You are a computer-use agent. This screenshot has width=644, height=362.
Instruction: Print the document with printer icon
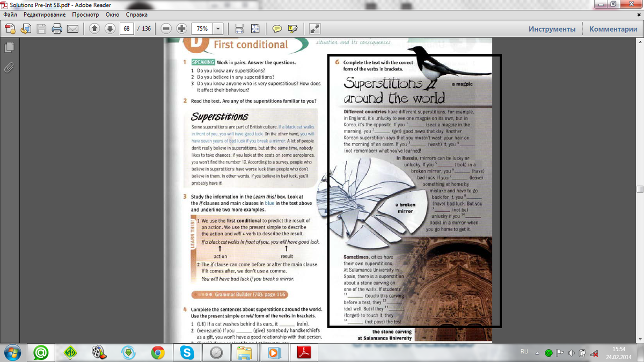click(57, 28)
